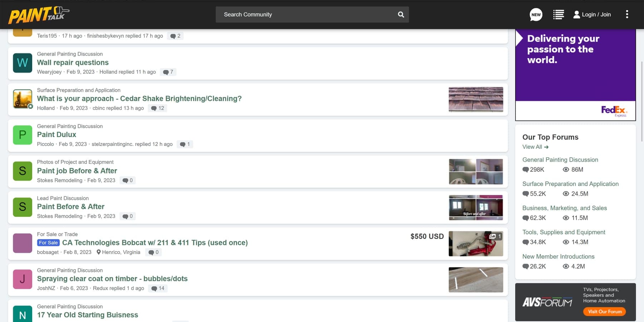Viewport: 644px width, 322px height.
Task: Open the Tools, Supplies and Equipment forum
Action: [x=563, y=232]
